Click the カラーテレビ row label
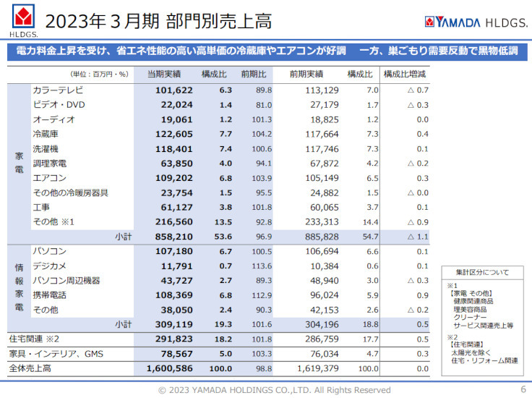 59,90
